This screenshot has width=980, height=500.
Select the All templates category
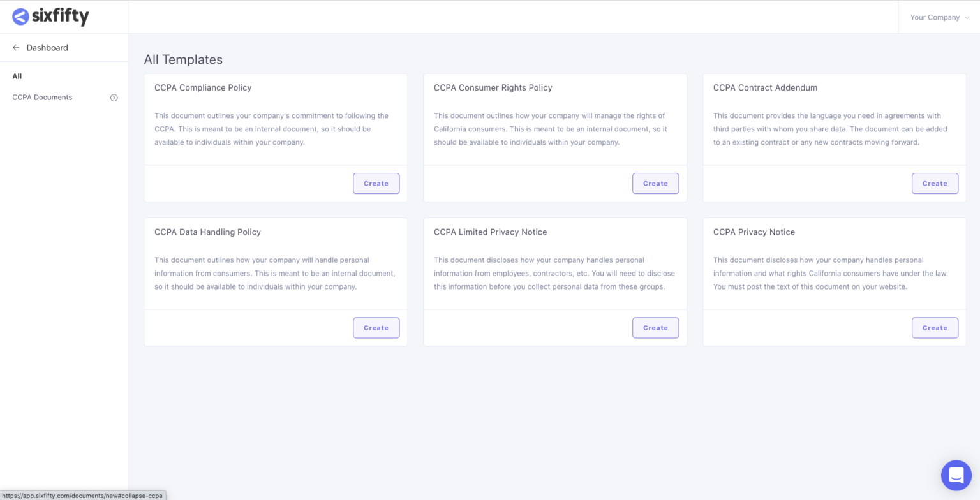(x=17, y=76)
